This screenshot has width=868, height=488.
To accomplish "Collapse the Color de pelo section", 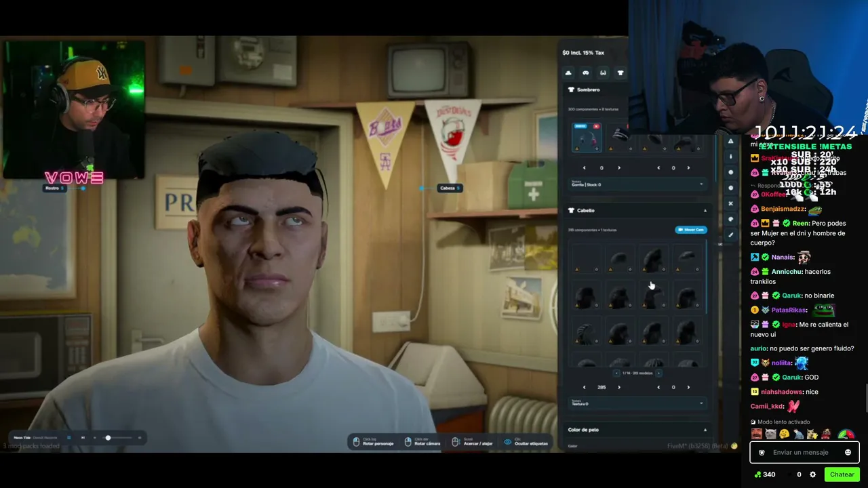I will (x=705, y=430).
